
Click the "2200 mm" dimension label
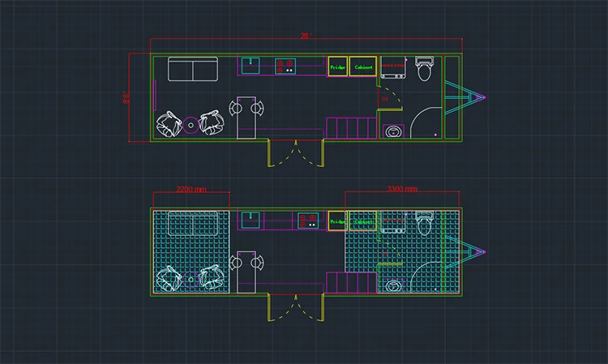click(191, 189)
